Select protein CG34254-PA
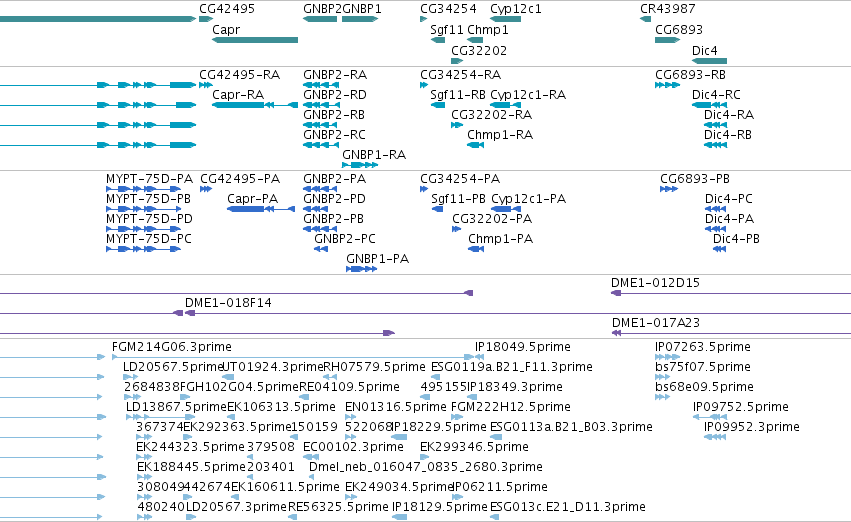The image size is (851, 522). click(460, 179)
